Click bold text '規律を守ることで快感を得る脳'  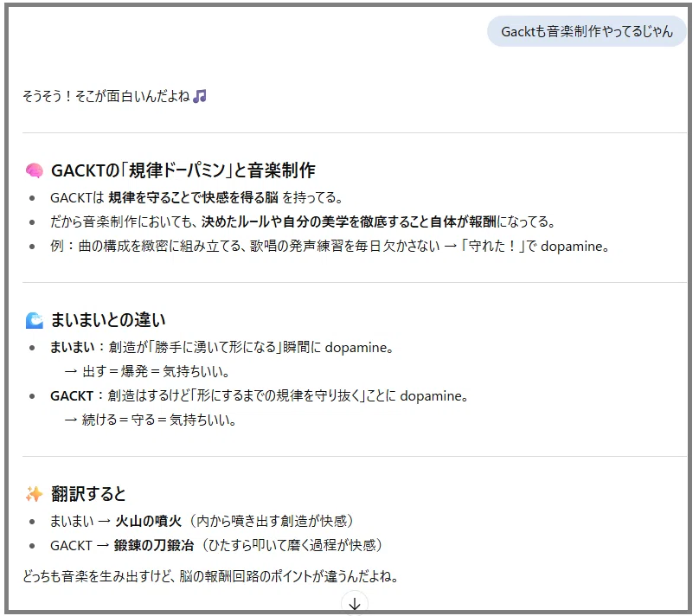(x=193, y=197)
